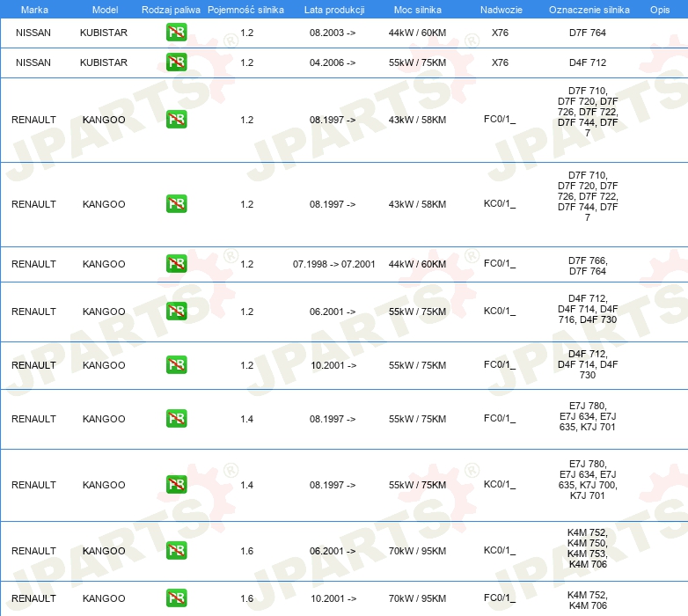Click engine code D7F 764 in Nissan row
This screenshot has width=688, height=616.
pyautogui.click(x=588, y=33)
